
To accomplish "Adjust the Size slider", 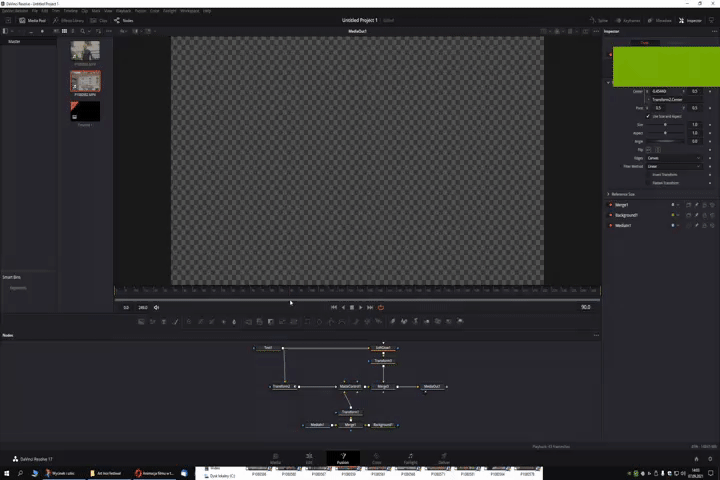I will click(x=665, y=124).
